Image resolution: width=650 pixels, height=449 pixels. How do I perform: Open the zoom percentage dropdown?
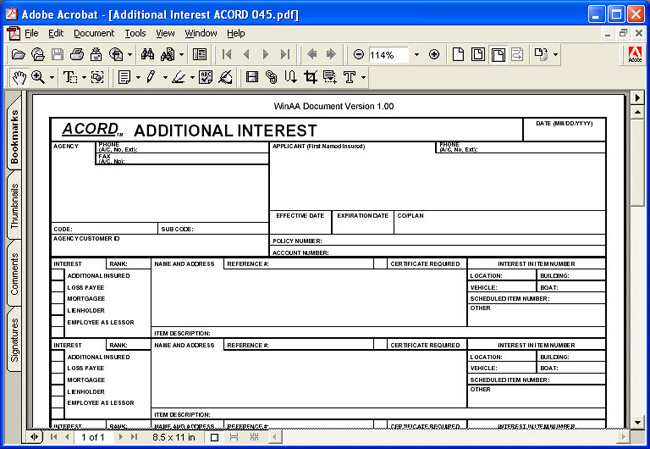click(415, 55)
